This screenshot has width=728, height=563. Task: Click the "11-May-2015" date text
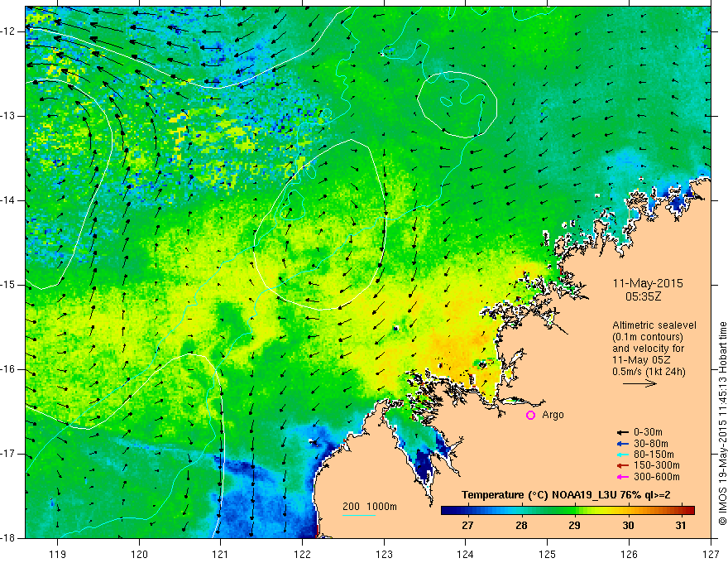click(648, 283)
